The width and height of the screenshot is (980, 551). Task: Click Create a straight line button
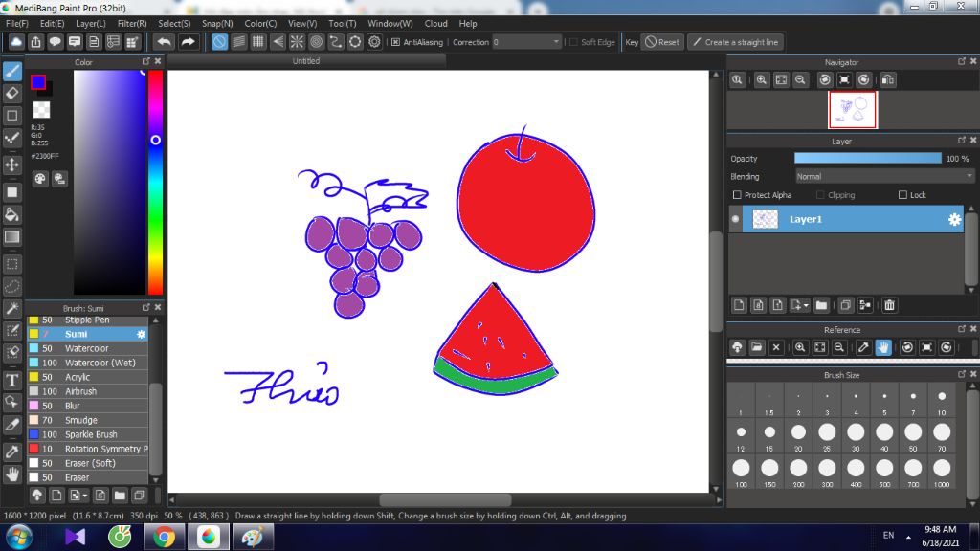(736, 42)
